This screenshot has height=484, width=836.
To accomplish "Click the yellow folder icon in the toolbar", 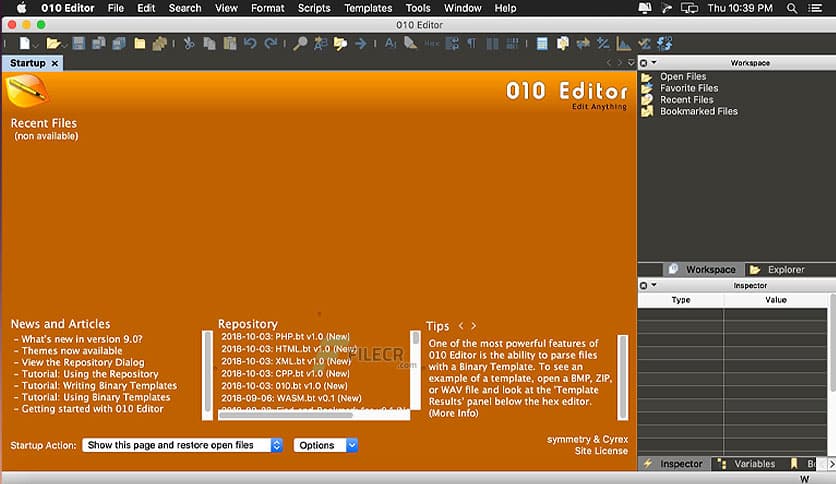I will tap(139, 44).
